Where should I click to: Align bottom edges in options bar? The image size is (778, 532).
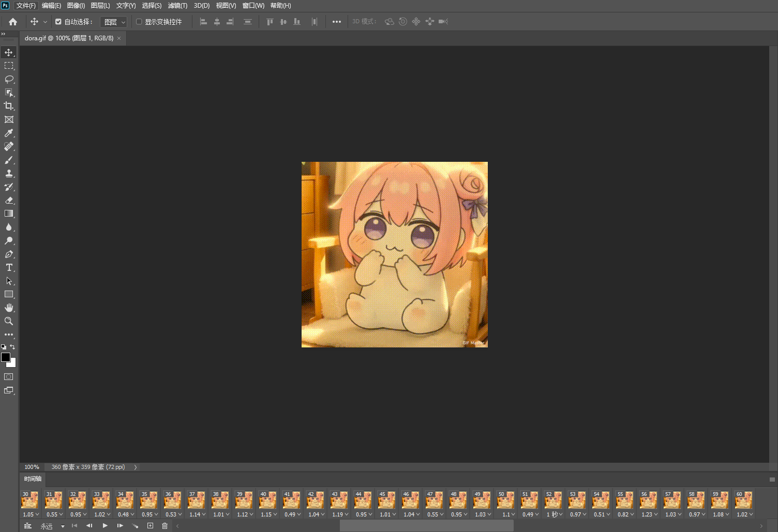point(297,22)
